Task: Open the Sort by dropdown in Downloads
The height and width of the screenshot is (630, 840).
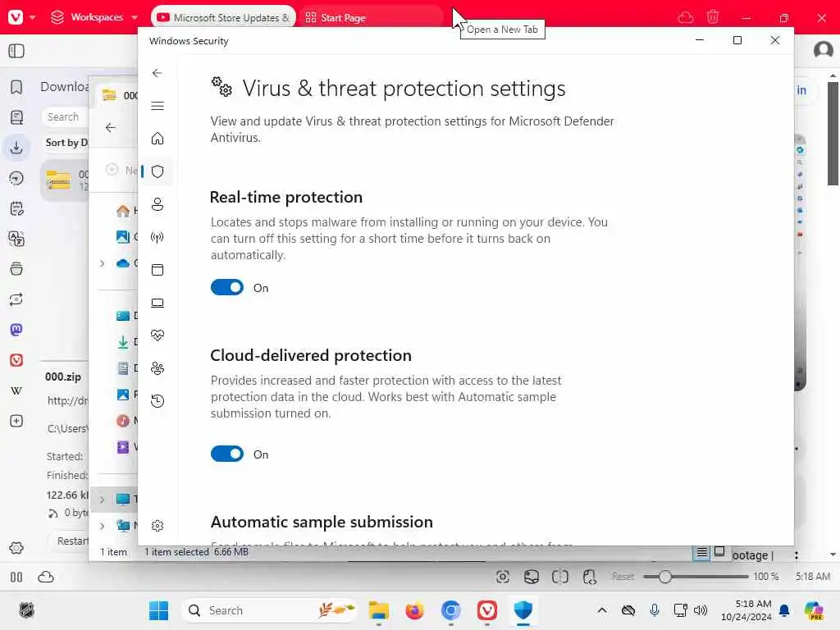Action: point(66,143)
